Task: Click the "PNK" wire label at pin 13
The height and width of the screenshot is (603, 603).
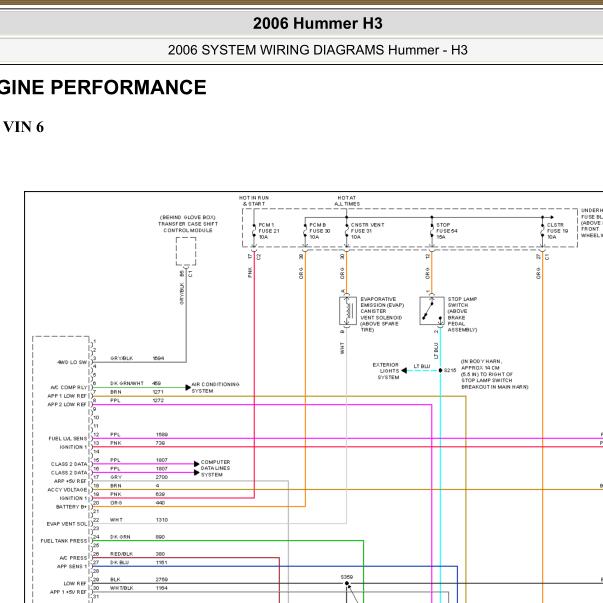Action: (116, 443)
